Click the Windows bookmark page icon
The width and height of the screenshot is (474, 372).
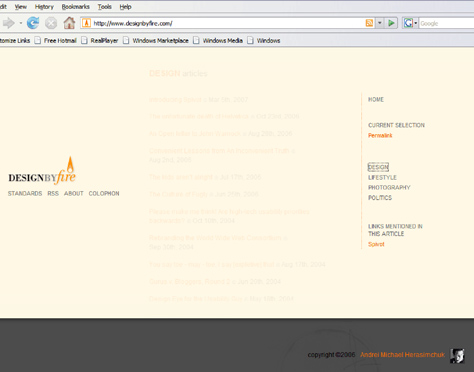(x=250, y=40)
